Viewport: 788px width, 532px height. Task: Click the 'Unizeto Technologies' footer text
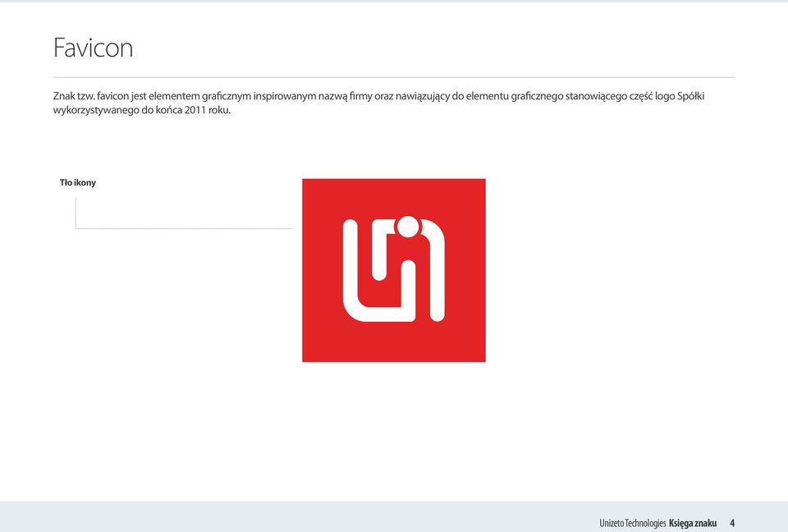tap(632, 523)
